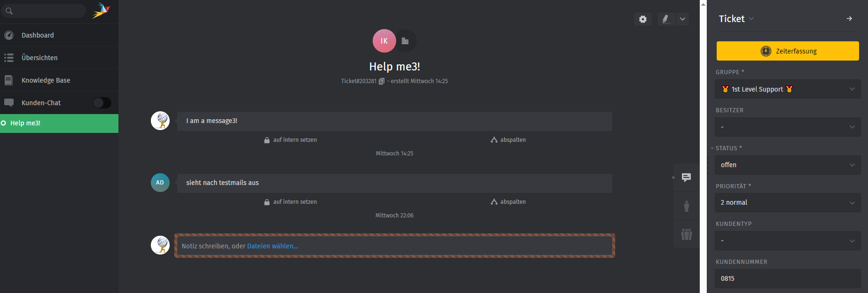
Task: Open the customer person sidebar icon
Action: click(686, 206)
